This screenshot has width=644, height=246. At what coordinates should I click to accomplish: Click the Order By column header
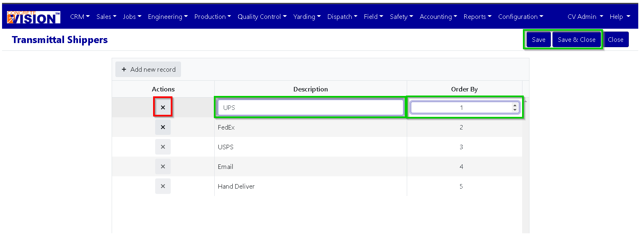(x=464, y=89)
